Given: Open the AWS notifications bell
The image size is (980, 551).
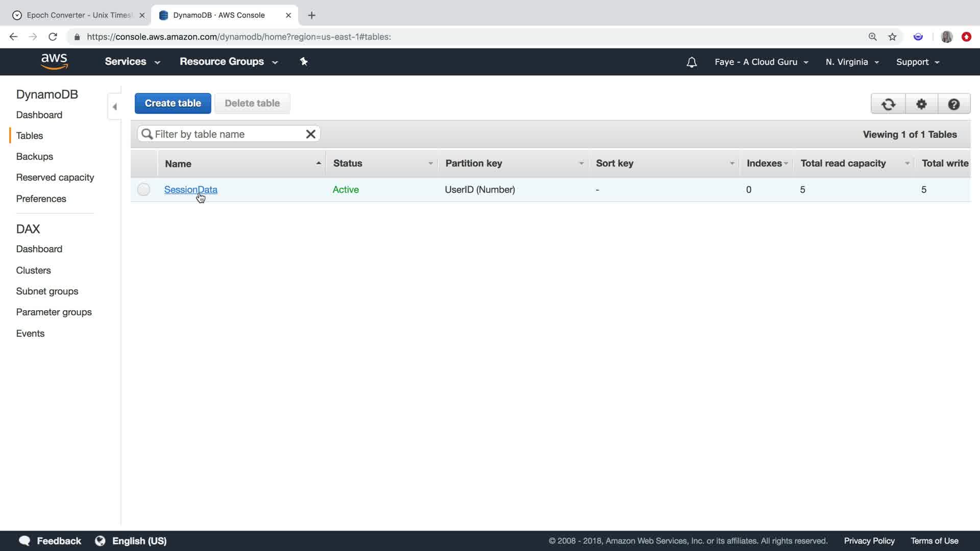Looking at the screenshot, I should 692,62.
